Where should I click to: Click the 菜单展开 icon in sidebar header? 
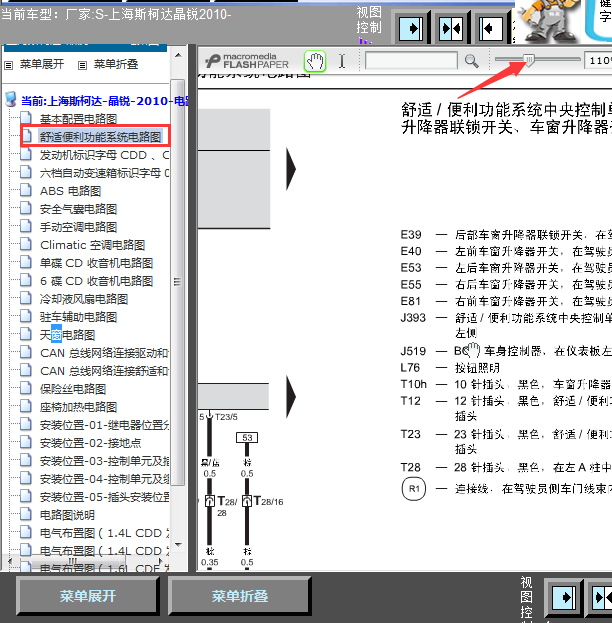pyautogui.click(x=9, y=65)
